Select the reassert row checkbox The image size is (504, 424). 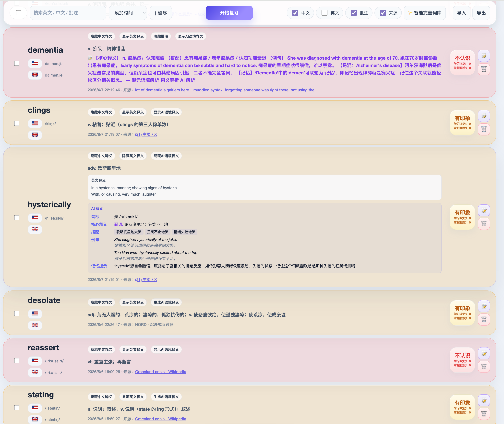[x=17, y=361]
